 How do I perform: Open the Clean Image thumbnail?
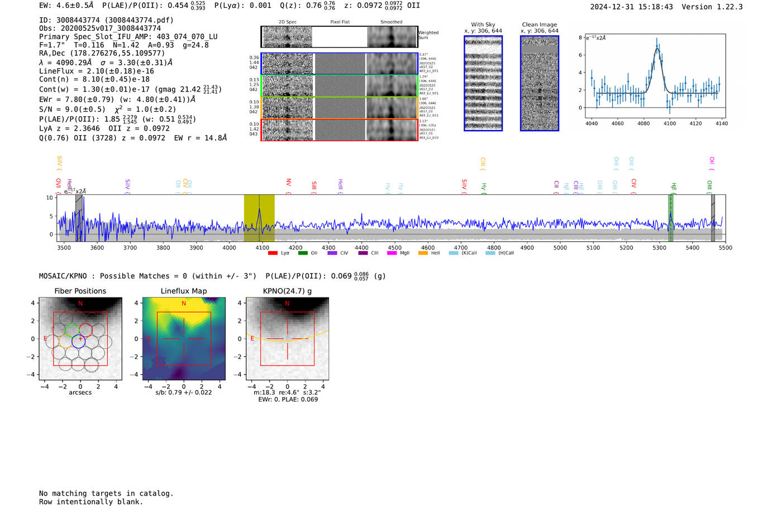point(540,83)
